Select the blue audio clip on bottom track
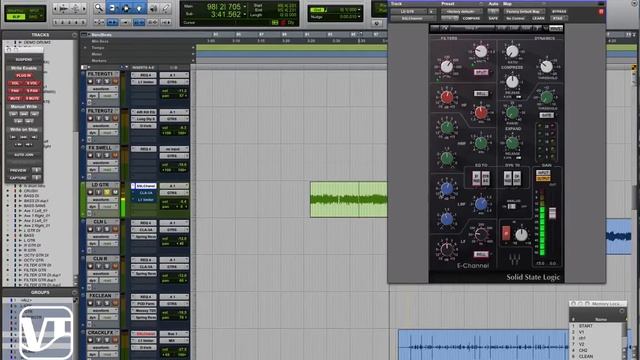The width and height of the screenshot is (640, 360). point(483,345)
